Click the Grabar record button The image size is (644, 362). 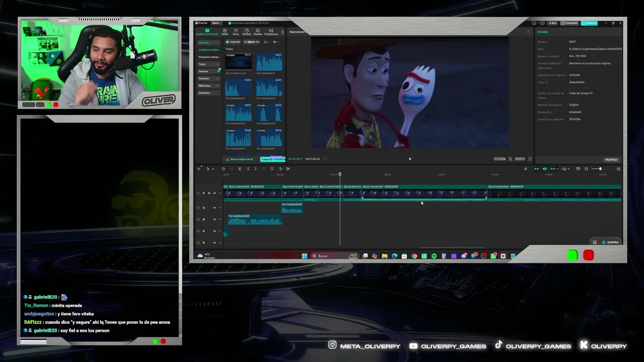(250, 42)
